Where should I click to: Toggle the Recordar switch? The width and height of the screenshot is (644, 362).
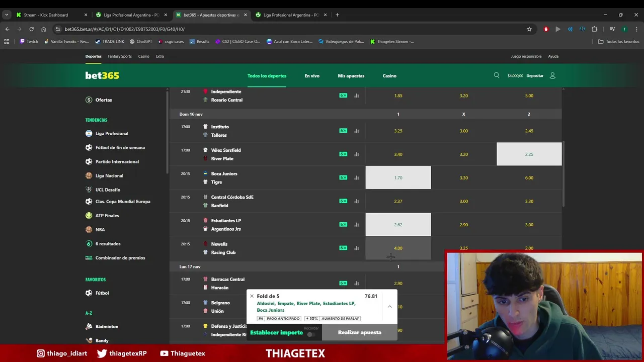point(311,334)
